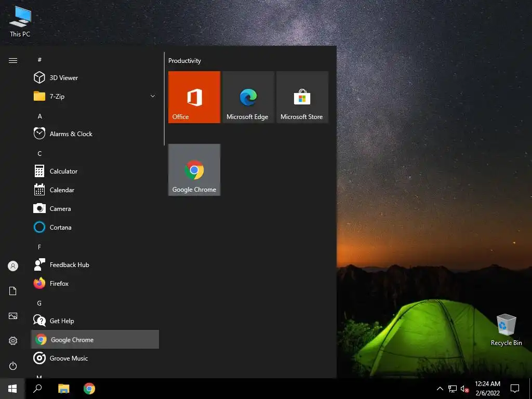This screenshot has height=399, width=532.
Task: Click the 'F' letter section header
Action: pos(39,247)
